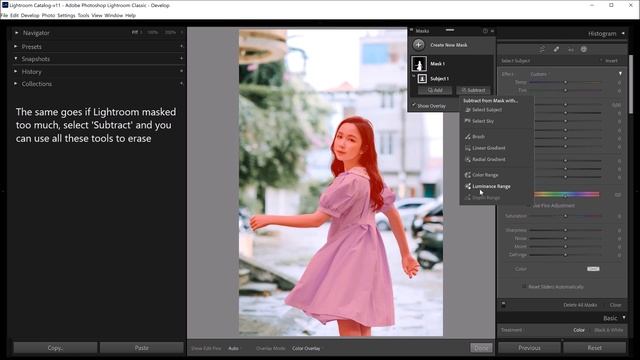Collapse the Basic panel triangle
Image resolution: width=640 pixels, height=360 pixels.
tap(624, 317)
